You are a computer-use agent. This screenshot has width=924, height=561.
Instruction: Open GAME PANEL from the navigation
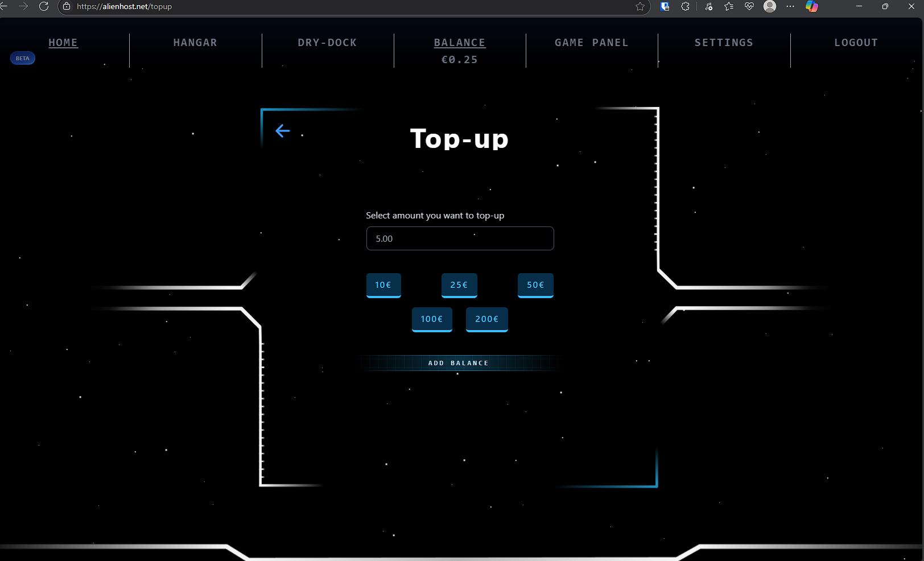pos(592,43)
